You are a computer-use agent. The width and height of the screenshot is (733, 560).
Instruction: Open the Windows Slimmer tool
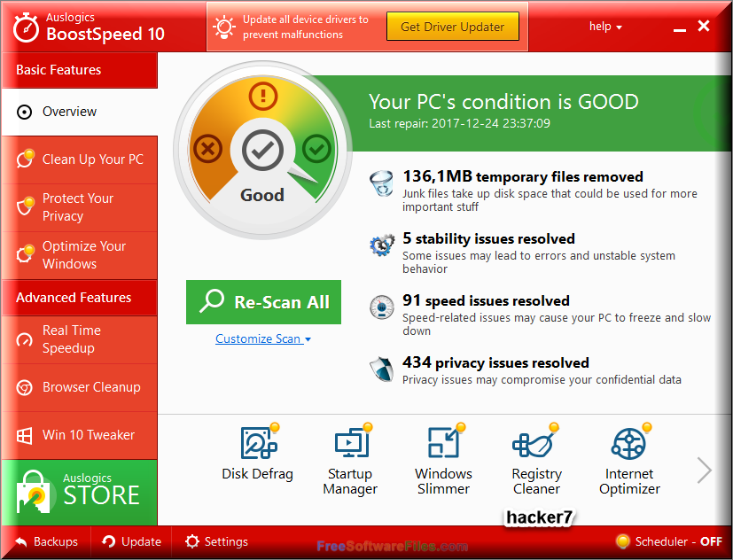pyautogui.click(x=444, y=460)
